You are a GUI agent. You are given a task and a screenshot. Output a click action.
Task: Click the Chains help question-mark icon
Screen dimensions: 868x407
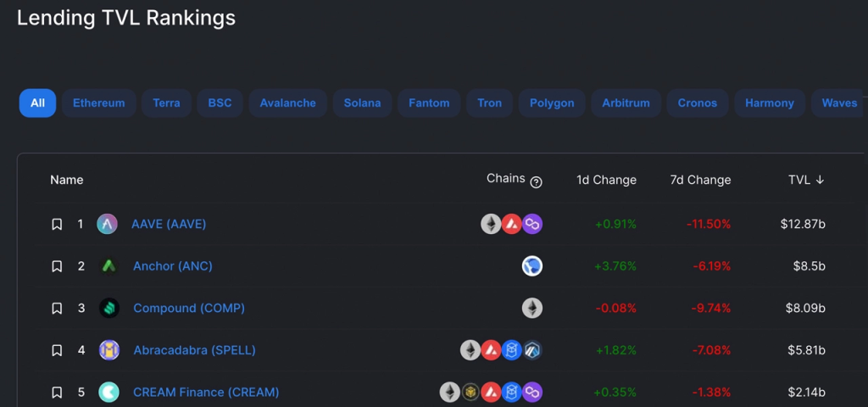coord(536,182)
